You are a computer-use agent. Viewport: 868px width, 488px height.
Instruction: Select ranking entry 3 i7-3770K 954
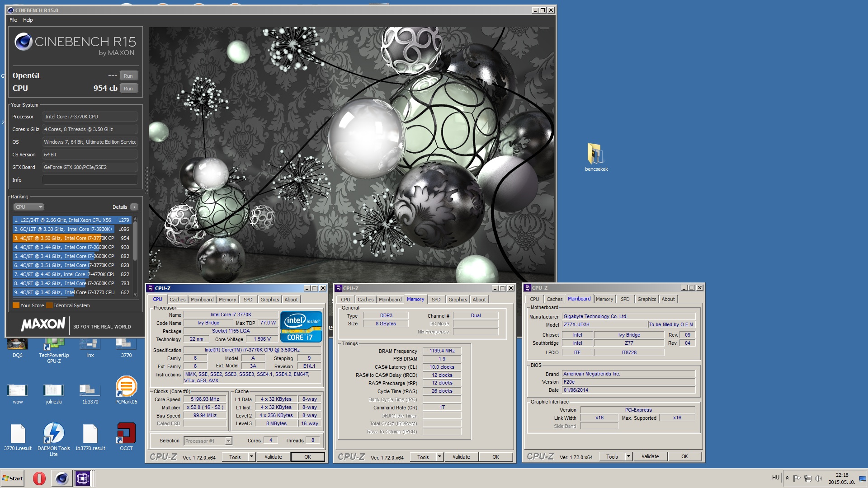click(x=72, y=238)
